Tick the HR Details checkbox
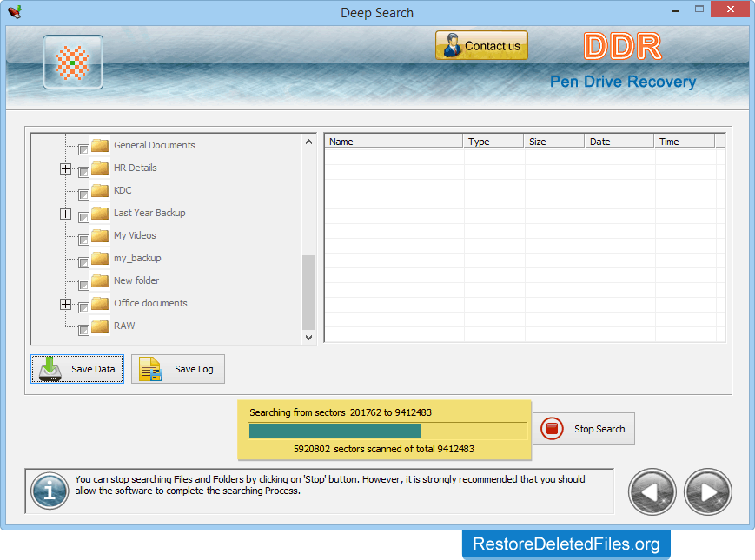The width and height of the screenshot is (755, 560). 83,172
